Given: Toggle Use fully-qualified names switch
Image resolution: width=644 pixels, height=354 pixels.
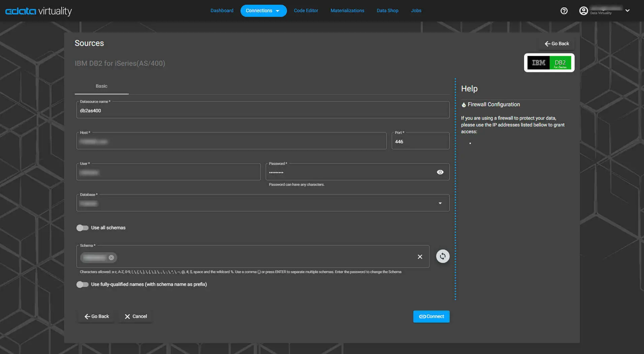Looking at the screenshot, I should click(82, 285).
